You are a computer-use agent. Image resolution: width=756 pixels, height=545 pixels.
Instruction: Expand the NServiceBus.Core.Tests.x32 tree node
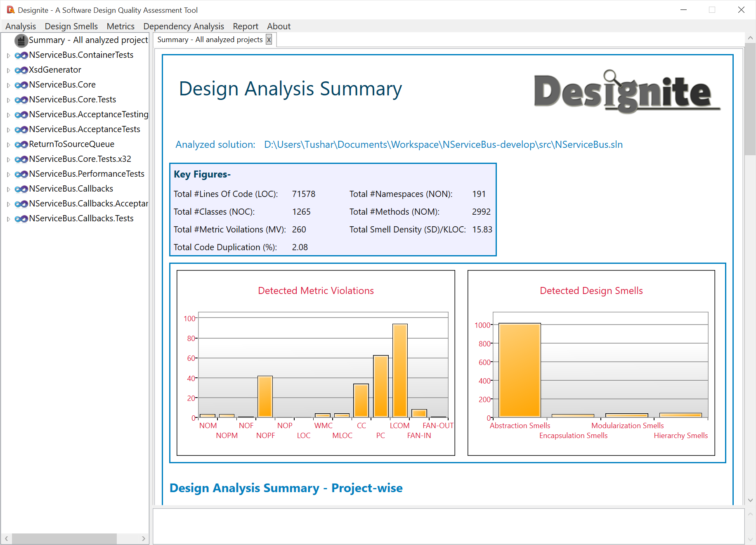pos(8,159)
